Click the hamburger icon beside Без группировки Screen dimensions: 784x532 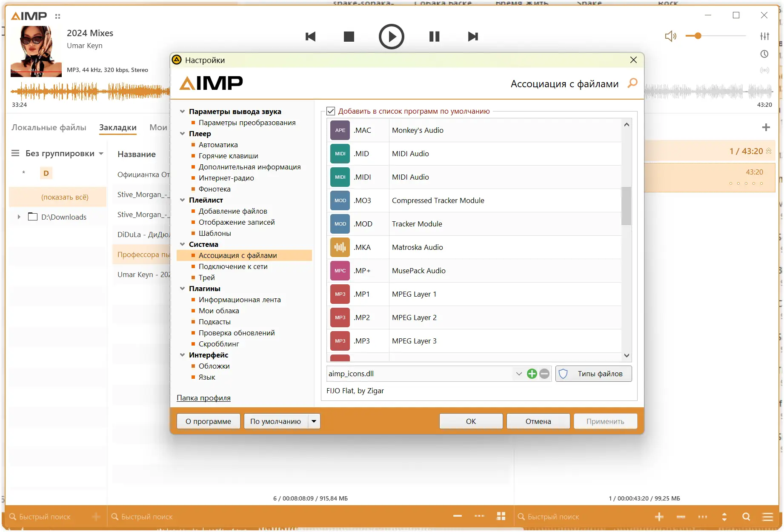click(x=15, y=153)
